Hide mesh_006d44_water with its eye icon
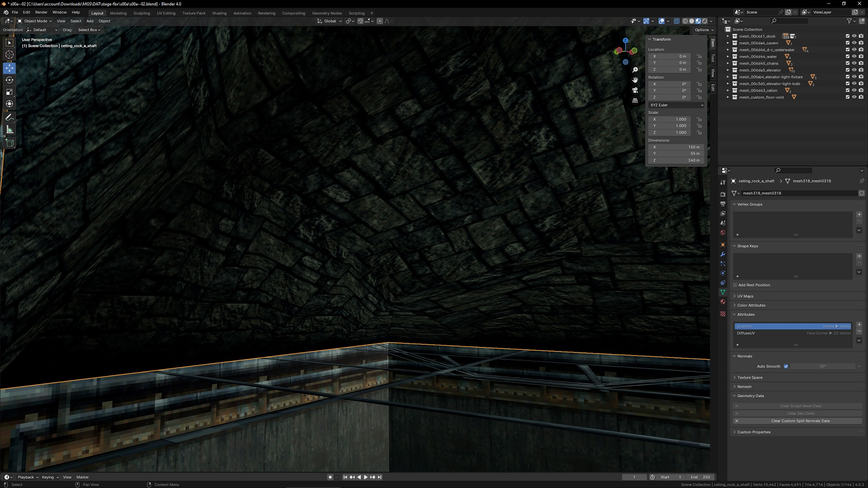This screenshot has height=488, width=868. pyautogui.click(x=854, y=56)
